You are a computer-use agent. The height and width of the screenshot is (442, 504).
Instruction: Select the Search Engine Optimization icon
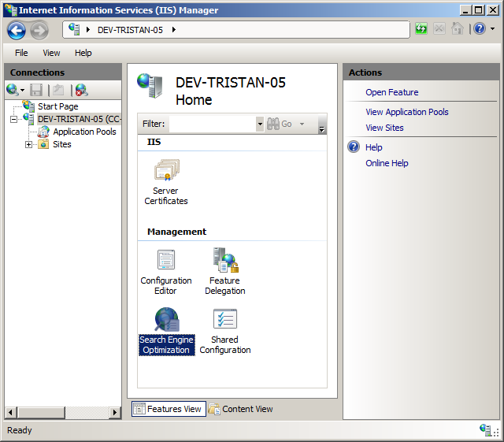pyautogui.click(x=166, y=331)
